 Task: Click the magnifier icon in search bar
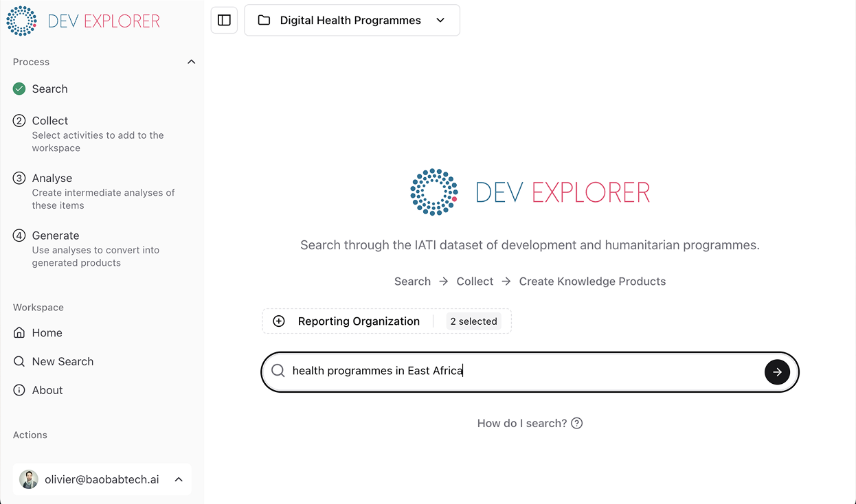(x=278, y=371)
